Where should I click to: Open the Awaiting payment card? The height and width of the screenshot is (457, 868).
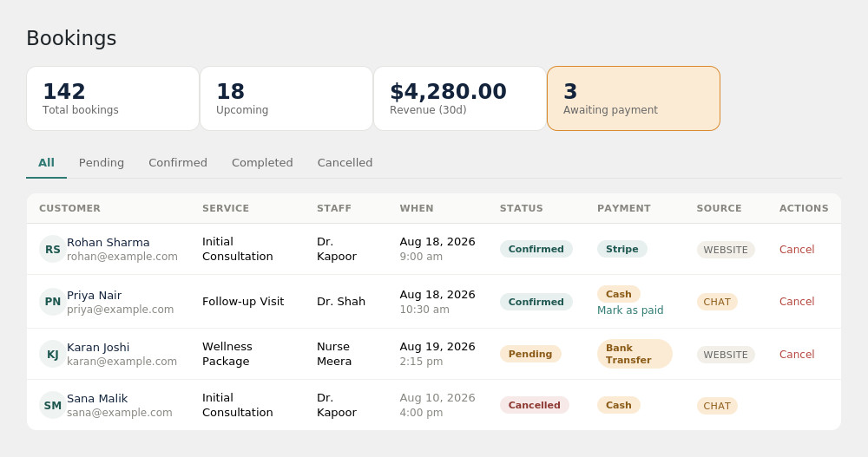pyautogui.click(x=634, y=99)
